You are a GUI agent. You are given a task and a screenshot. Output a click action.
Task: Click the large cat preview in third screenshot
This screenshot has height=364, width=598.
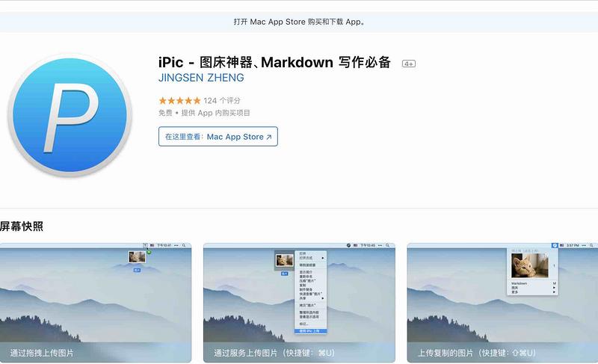pyautogui.click(x=529, y=265)
